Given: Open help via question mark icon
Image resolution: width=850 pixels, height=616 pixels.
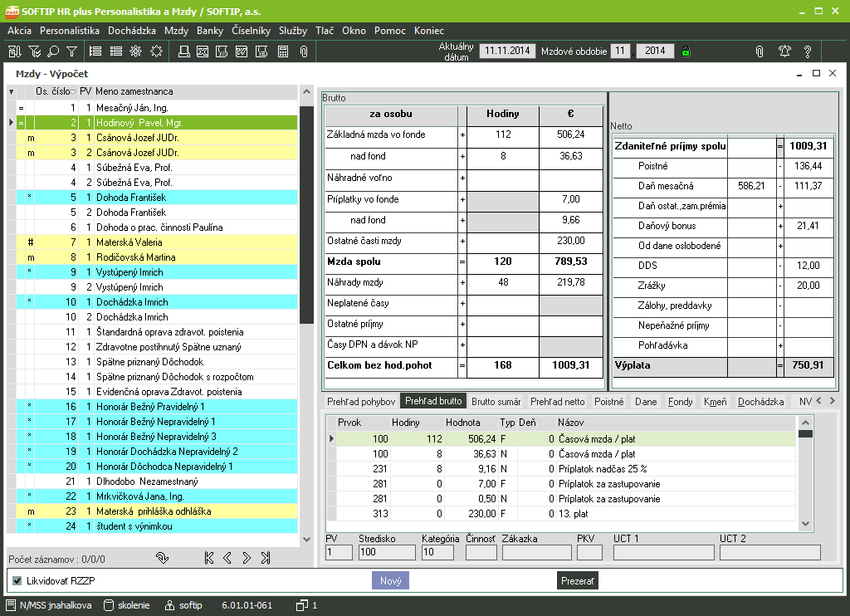Looking at the screenshot, I should click(x=807, y=51).
